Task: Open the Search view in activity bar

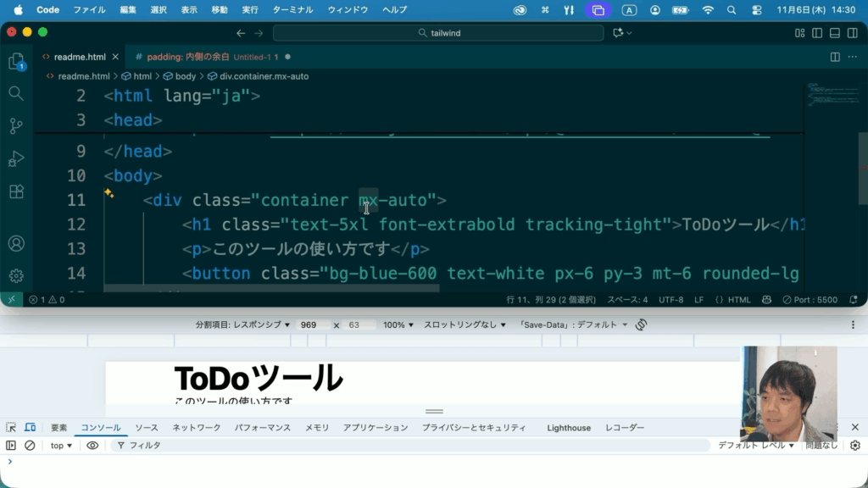Action: pos(16,93)
